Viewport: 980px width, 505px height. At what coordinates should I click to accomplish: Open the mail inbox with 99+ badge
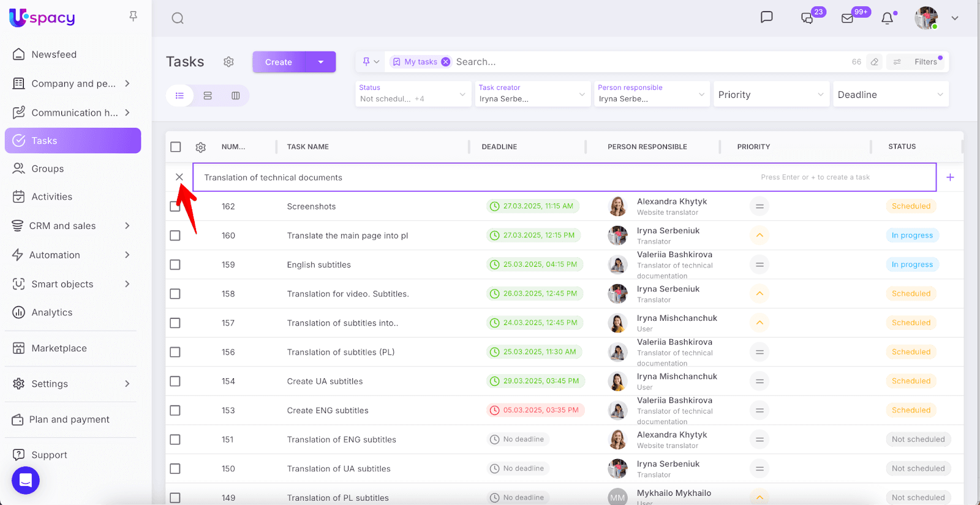click(x=848, y=18)
